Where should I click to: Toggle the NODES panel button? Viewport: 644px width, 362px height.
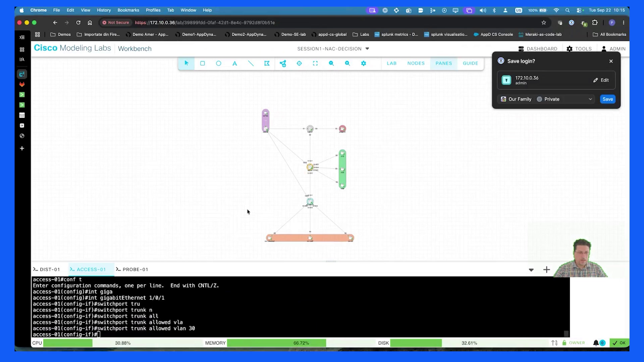click(x=416, y=63)
